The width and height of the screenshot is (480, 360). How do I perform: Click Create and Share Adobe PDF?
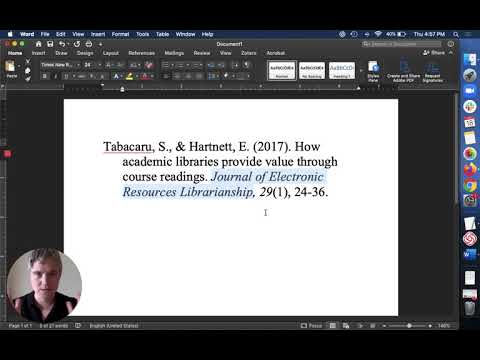tap(403, 71)
